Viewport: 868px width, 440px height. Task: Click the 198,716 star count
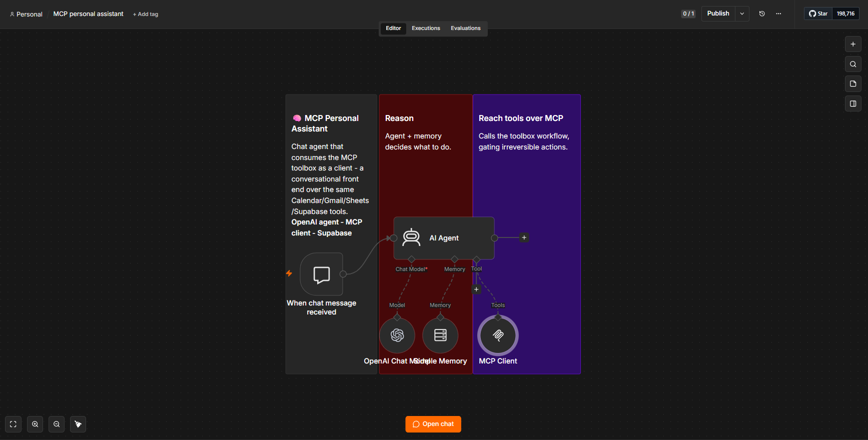(845, 14)
